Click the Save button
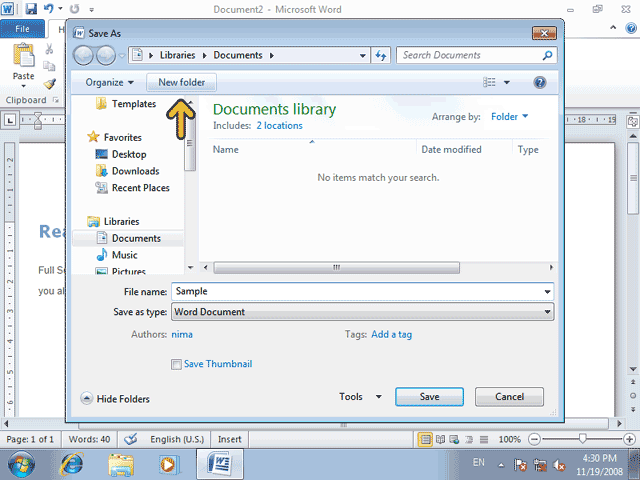The image size is (640, 480). point(429,397)
